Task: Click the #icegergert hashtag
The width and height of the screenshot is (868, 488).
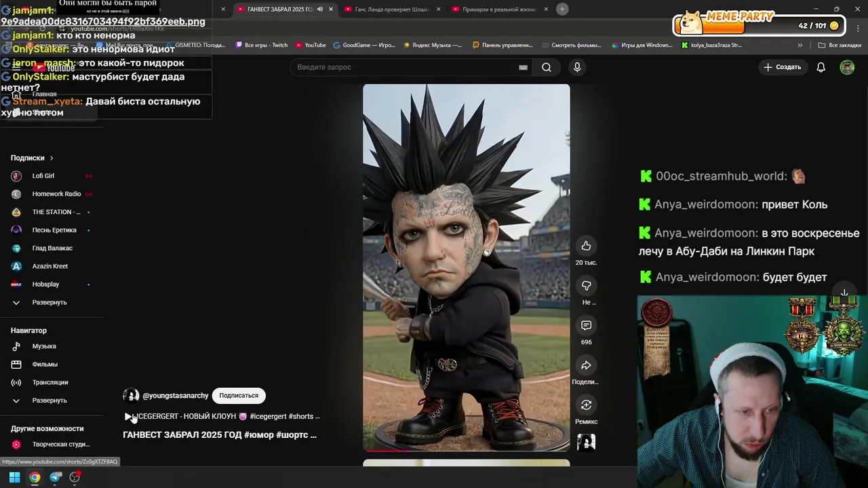Action: click(268, 416)
